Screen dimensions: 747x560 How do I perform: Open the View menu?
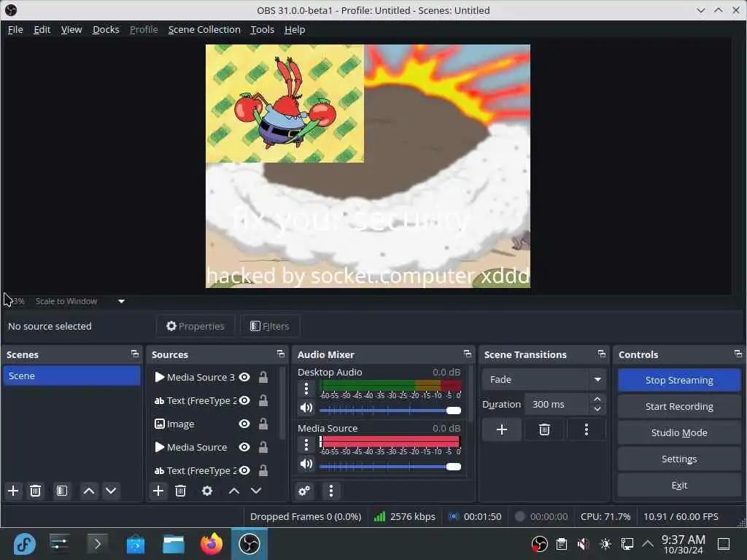(x=71, y=29)
